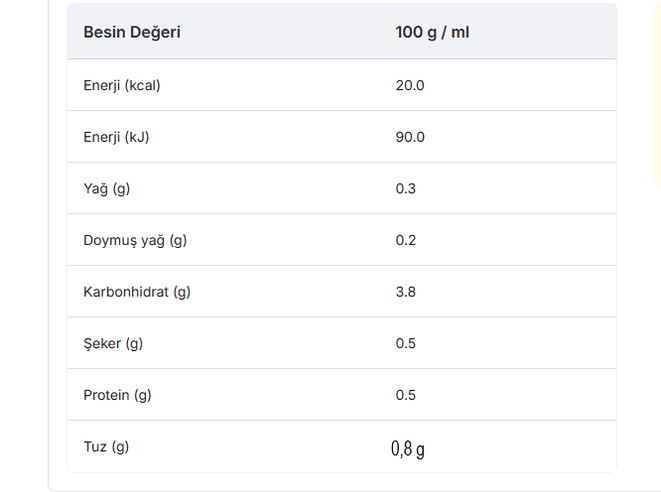
Task: Click the yellow panel at right edge
Action: coord(657,93)
